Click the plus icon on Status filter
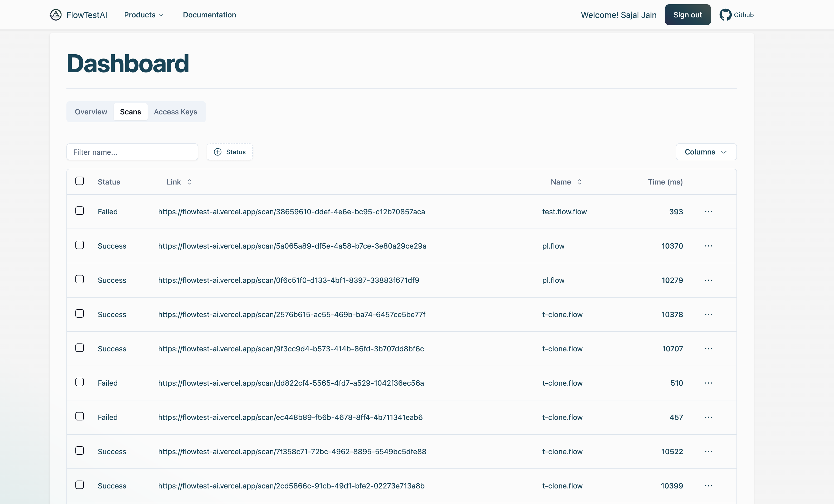The height and width of the screenshot is (504, 834). [218, 152]
